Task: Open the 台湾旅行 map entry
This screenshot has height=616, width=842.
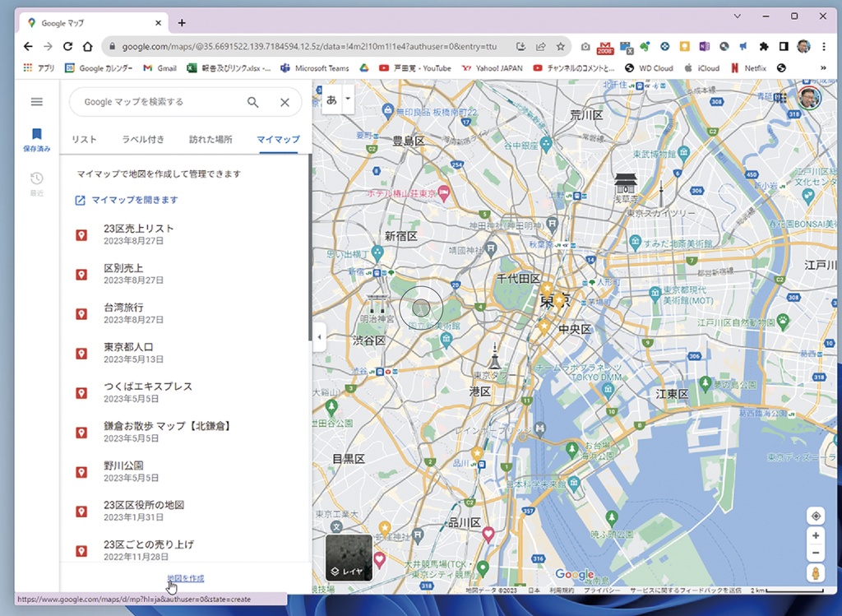Action: (x=185, y=313)
